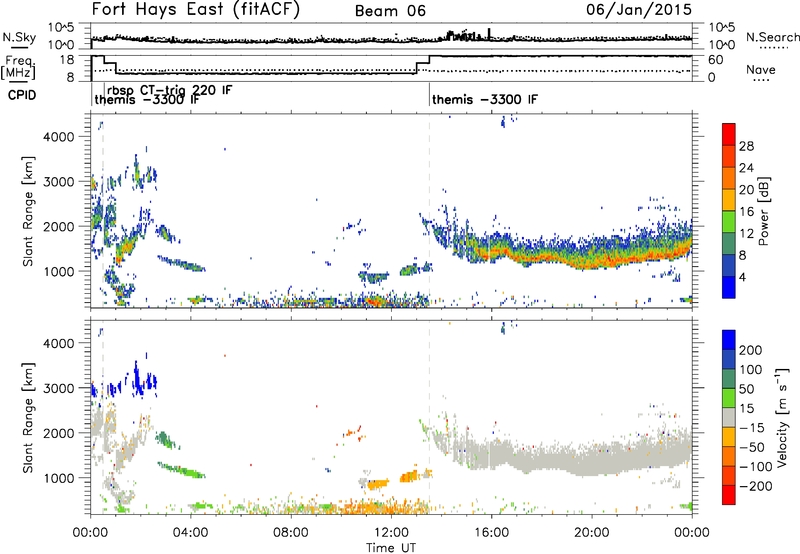This screenshot has width=800, height=554.
Task: Click the '50' velocity colorbar tick
Action: (746, 389)
